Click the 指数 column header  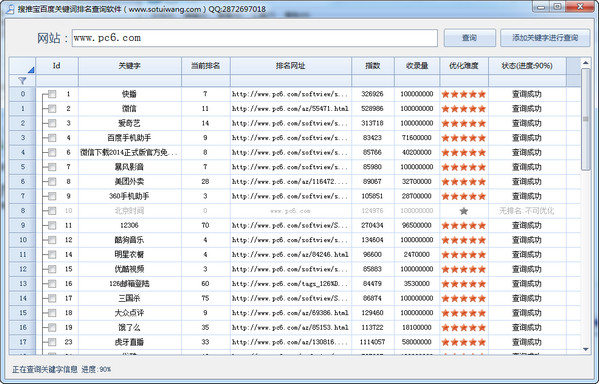[x=372, y=66]
